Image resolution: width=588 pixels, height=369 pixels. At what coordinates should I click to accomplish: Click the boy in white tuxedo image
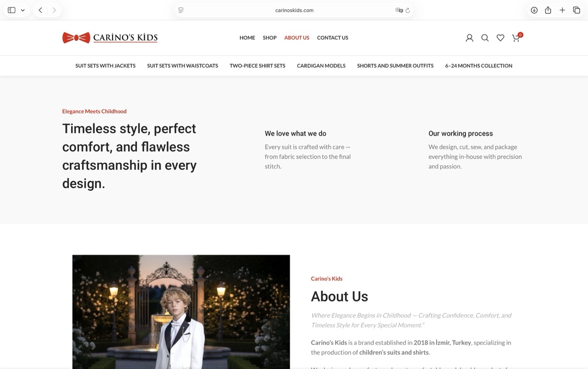tap(181, 312)
